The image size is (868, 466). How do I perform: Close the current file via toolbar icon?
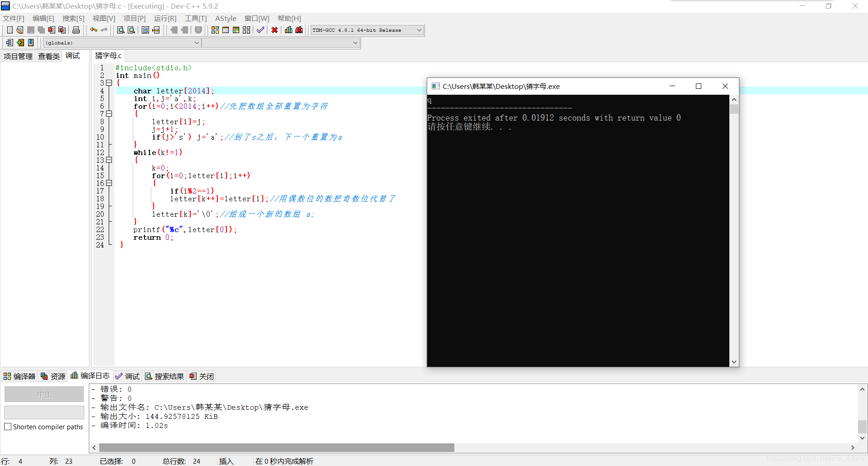52,30
